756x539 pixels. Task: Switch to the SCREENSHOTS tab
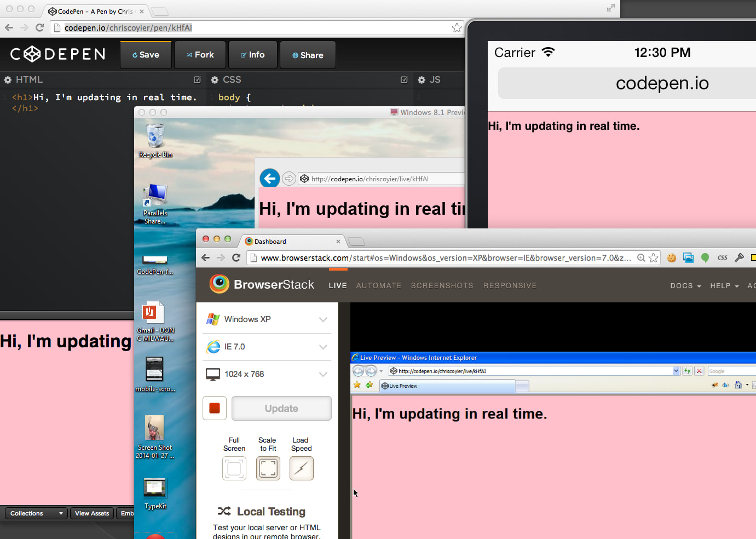pyautogui.click(x=442, y=285)
